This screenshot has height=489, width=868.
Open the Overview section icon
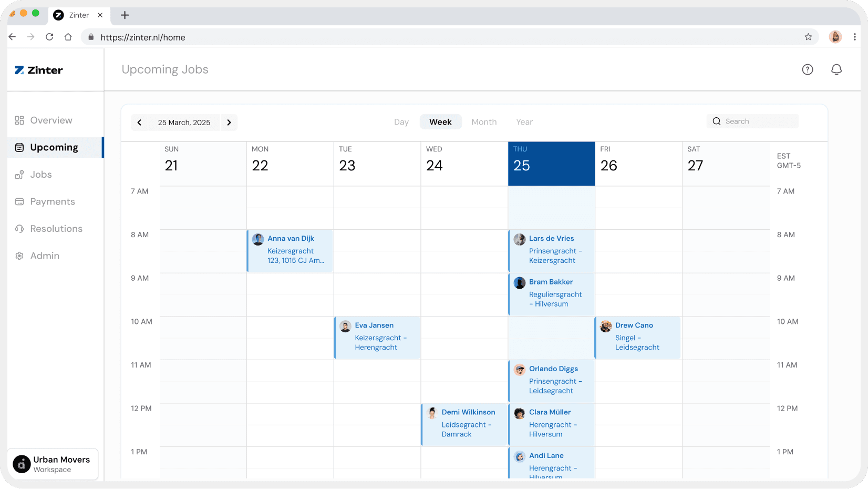click(19, 120)
